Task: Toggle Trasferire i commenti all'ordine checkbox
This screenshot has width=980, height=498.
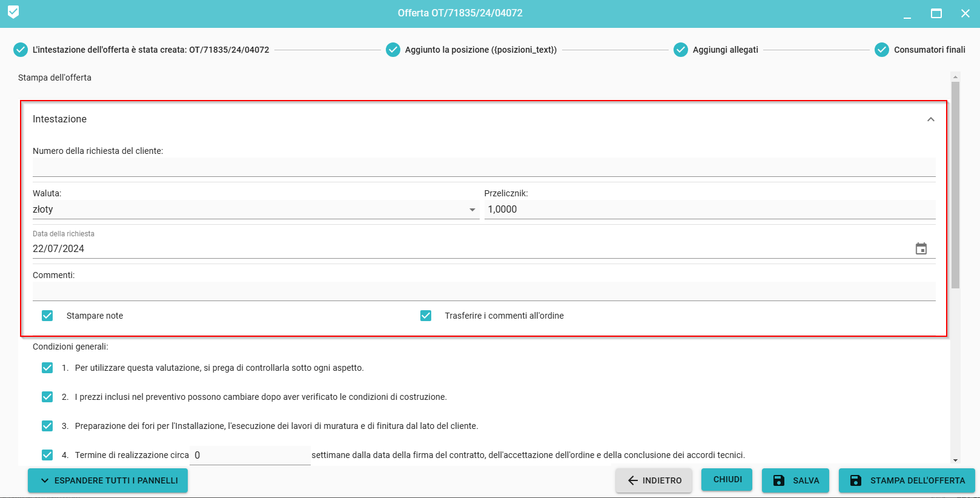Action: 426,316
